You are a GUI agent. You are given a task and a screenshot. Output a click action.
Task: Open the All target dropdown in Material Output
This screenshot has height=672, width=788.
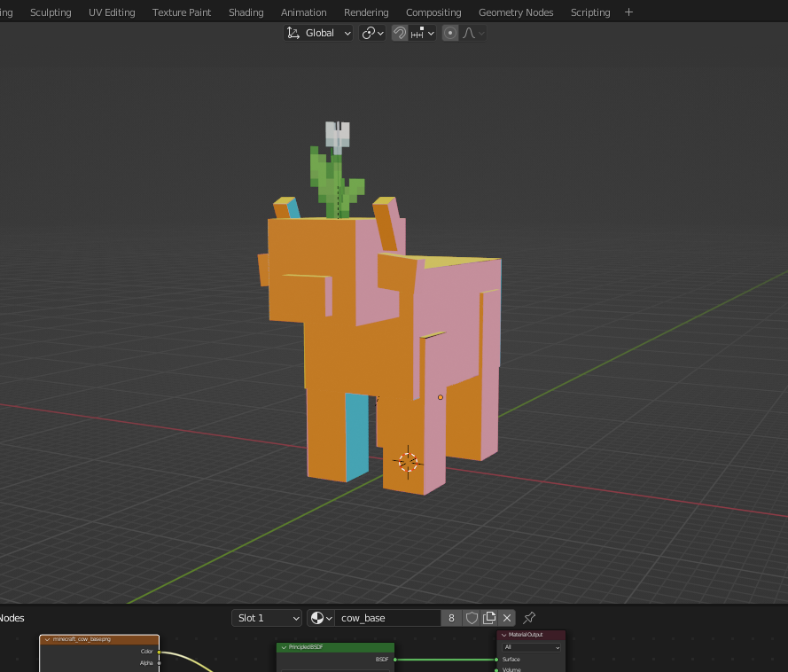point(532,647)
